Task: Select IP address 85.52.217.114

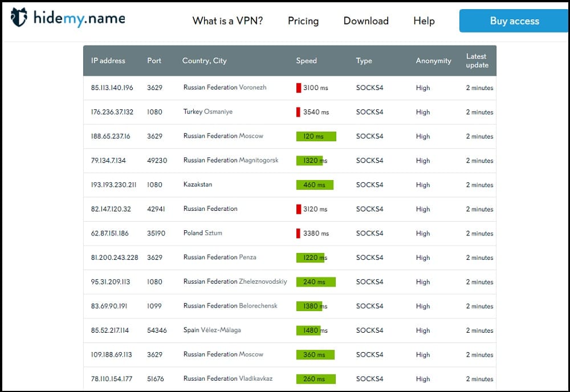Action: click(x=110, y=330)
